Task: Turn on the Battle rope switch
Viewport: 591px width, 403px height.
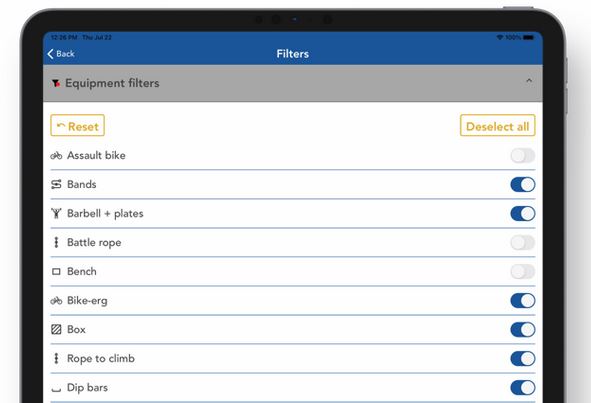Action: [522, 242]
